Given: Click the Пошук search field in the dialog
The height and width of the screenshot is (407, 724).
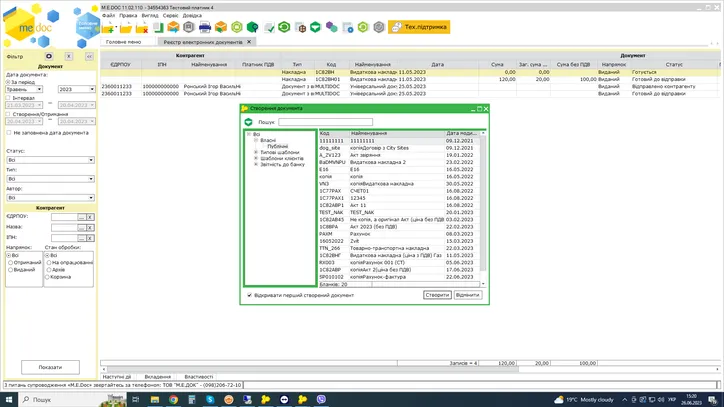Looking at the screenshot, I should (330, 121).
